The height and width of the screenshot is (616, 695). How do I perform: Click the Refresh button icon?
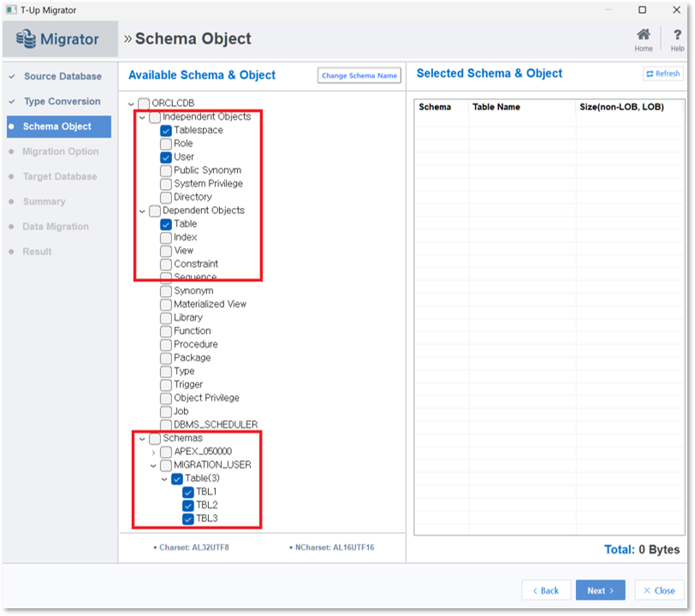click(650, 74)
